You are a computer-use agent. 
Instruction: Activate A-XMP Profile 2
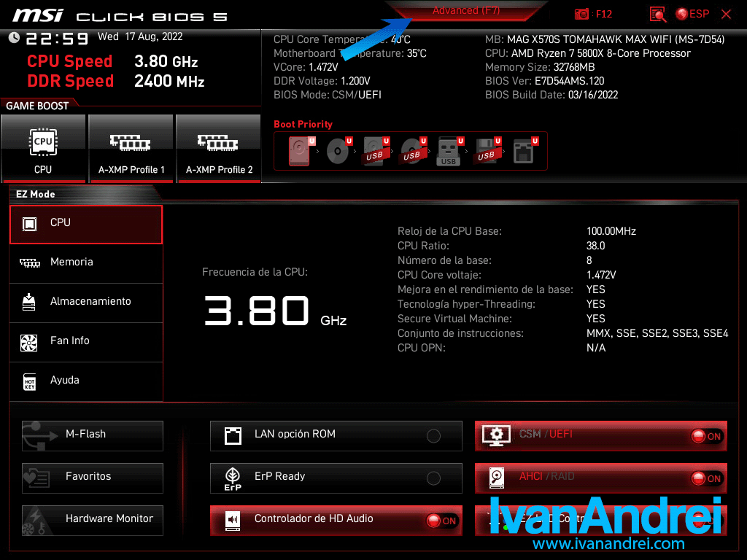[x=219, y=149]
